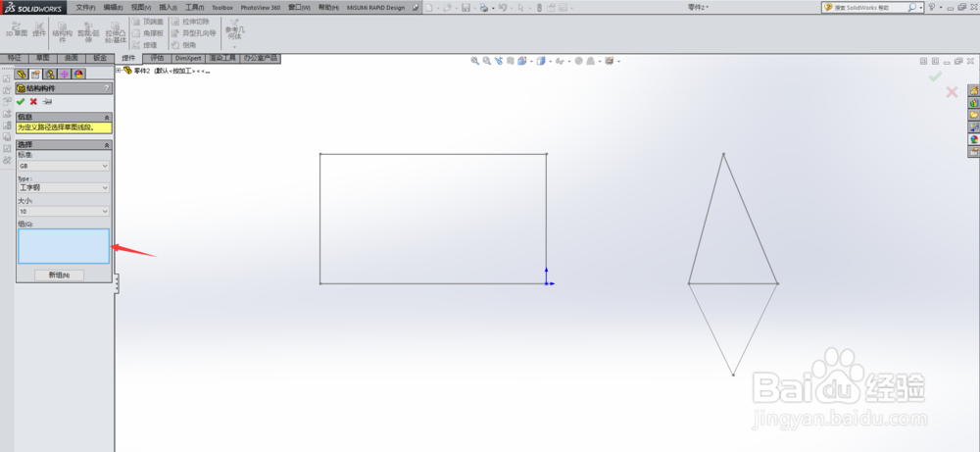
Task: Open the 插入 menu
Action: pos(169,8)
